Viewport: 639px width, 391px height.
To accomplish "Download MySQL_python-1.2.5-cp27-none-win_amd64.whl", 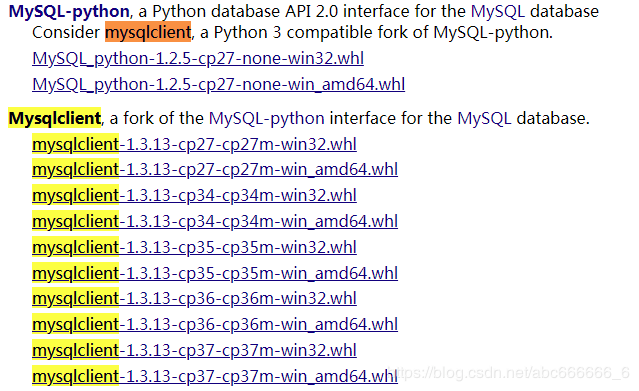I will pyautogui.click(x=218, y=84).
